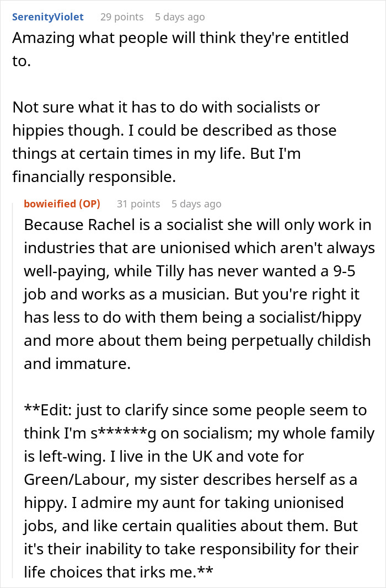This screenshot has height=588, width=386.
Task: Click 'hippy. I admire my aunt' line
Action: tap(184, 503)
